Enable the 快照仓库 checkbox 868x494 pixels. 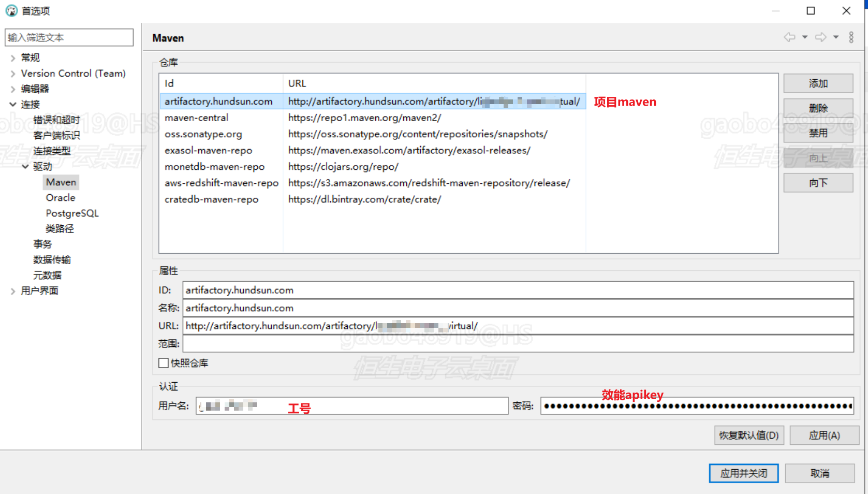click(x=164, y=363)
